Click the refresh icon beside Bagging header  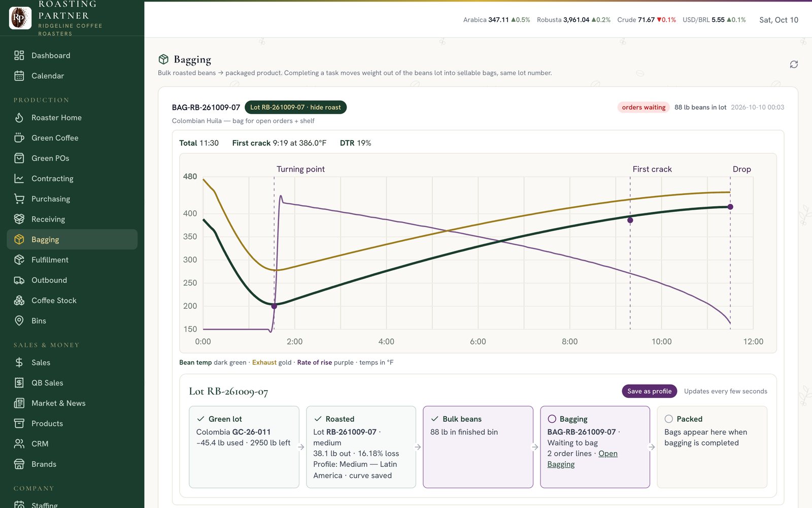coord(794,65)
